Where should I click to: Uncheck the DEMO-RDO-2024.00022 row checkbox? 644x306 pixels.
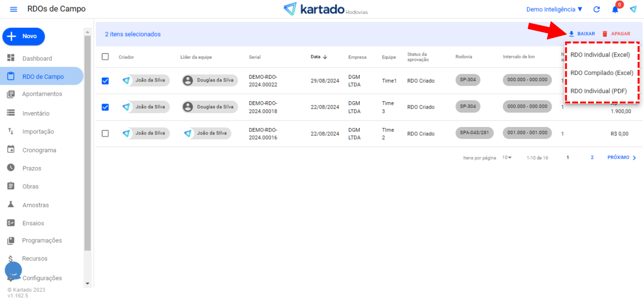tap(105, 81)
